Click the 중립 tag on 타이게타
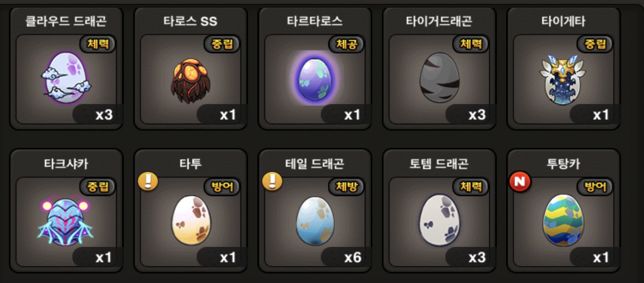This screenshot has height=283, width=644. [595, 44]
